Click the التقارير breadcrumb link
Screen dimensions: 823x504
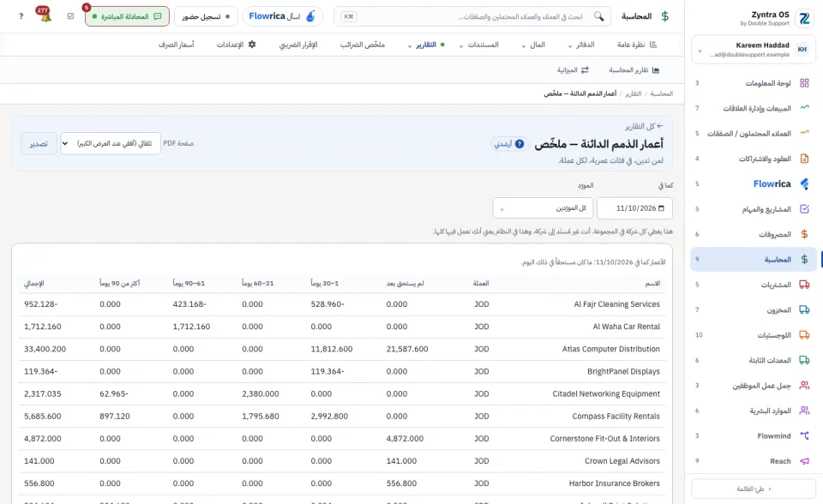click(633, 93)
